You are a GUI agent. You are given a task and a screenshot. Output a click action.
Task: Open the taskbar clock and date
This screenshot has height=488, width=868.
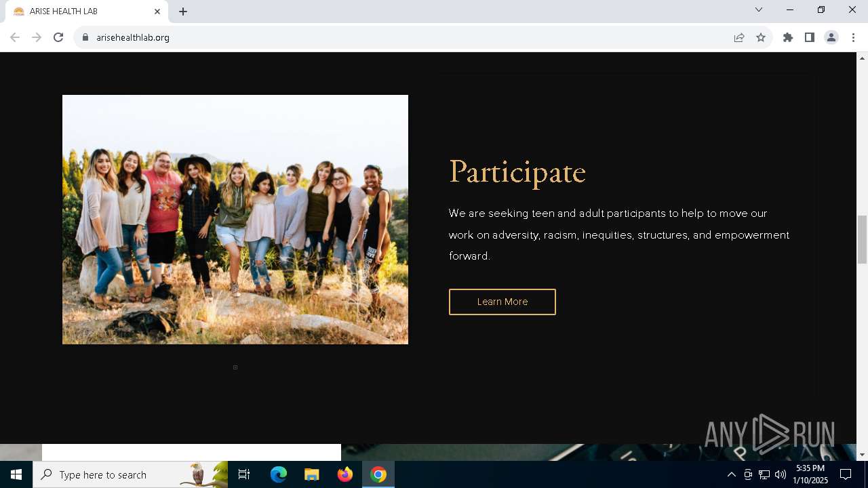click(x=810, y=474)
